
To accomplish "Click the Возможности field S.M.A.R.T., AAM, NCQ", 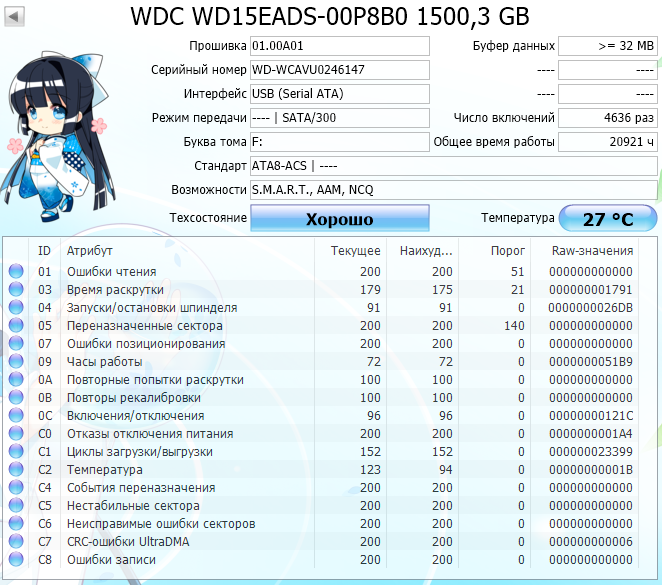I will coord(454,190).
